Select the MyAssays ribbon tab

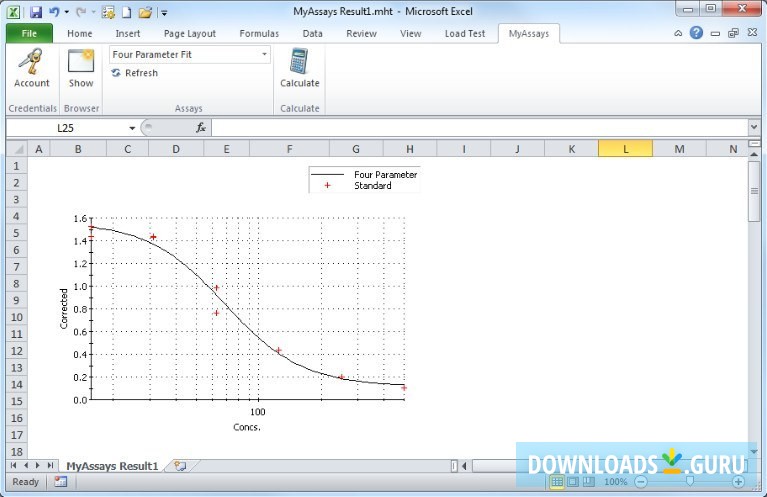click(x=529, y=34)
